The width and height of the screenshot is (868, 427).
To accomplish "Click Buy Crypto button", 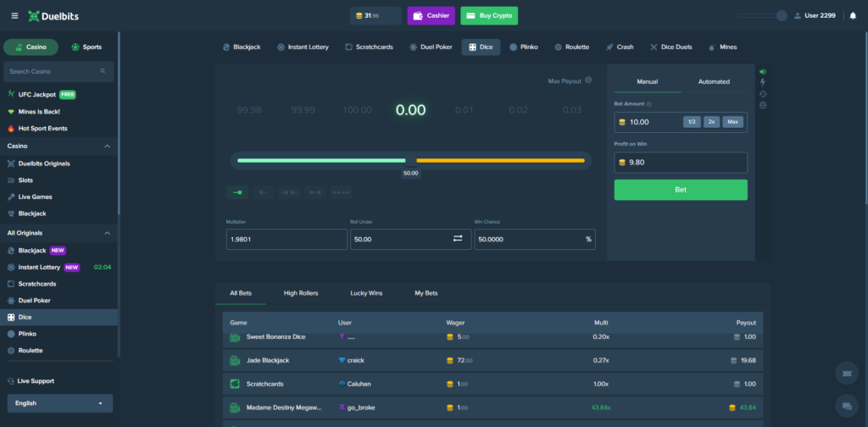I will click(x=489, y=16).
